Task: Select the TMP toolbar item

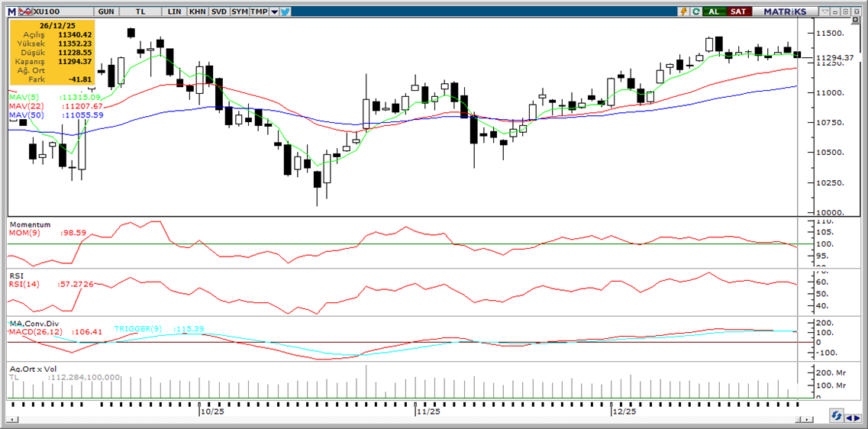Action: coord(260,11)
